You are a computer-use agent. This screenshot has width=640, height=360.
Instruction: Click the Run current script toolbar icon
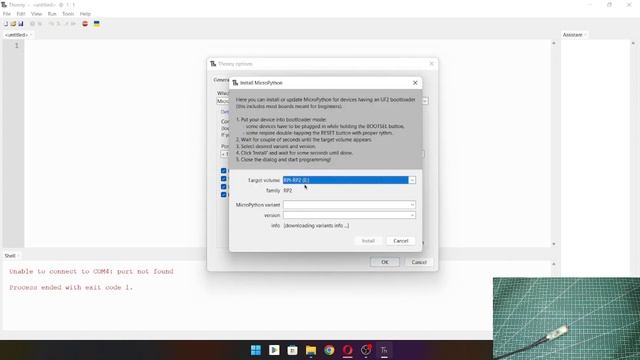tap(32, 24)
